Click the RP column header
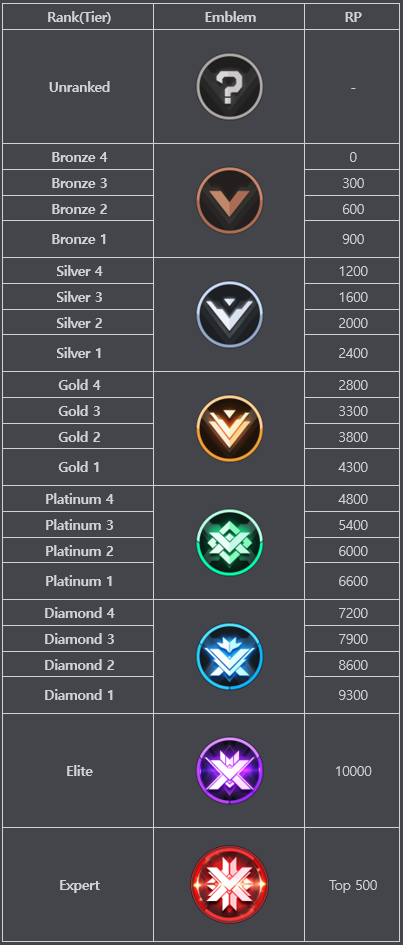403x945 pixels. [352, 17]
